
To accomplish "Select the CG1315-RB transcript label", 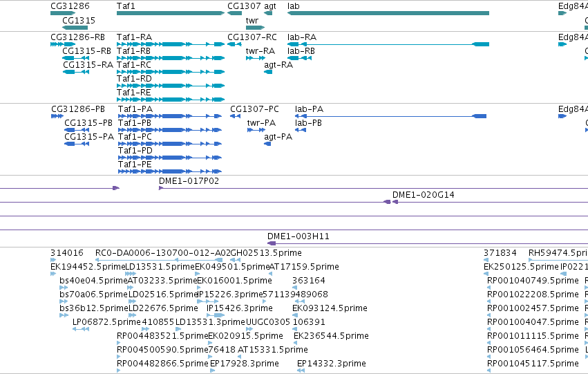I will pyautogui.click(x=86, y=51).
